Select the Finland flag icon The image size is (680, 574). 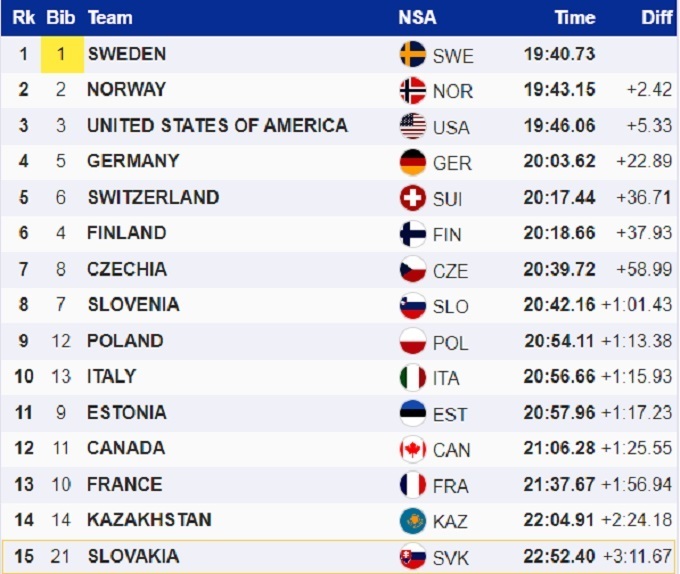pos(412,234)
